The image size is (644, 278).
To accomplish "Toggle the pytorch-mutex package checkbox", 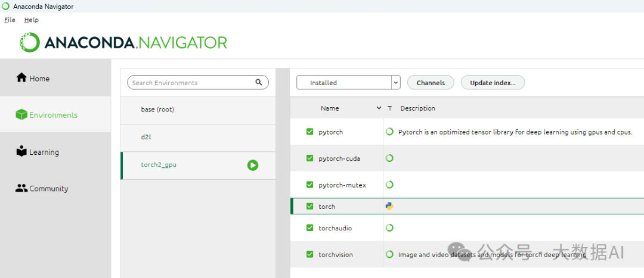I will pyautogui.click(x=309, y=185).
